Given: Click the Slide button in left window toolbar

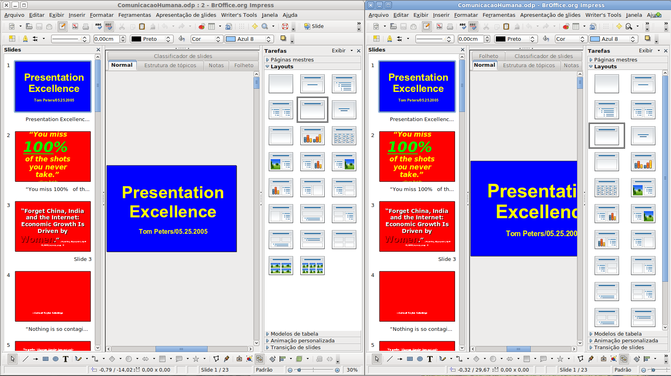Looking at the screenshot, I should click(x=314, y=27).
